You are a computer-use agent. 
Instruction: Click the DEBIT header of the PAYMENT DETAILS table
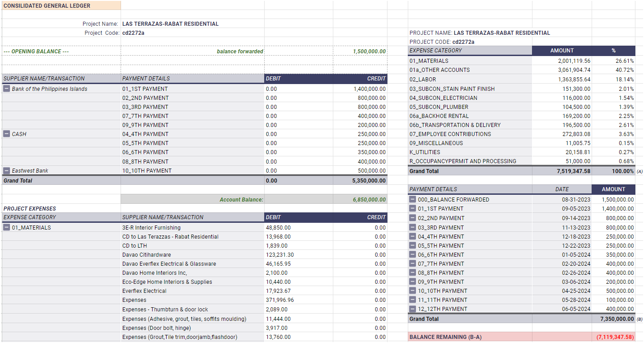click(299, 79)
